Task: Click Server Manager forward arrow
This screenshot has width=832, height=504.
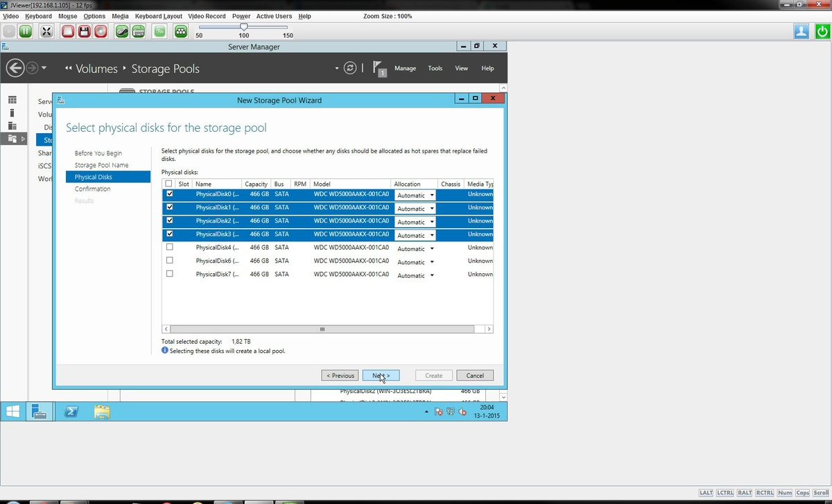Action: tap(32, 68)
